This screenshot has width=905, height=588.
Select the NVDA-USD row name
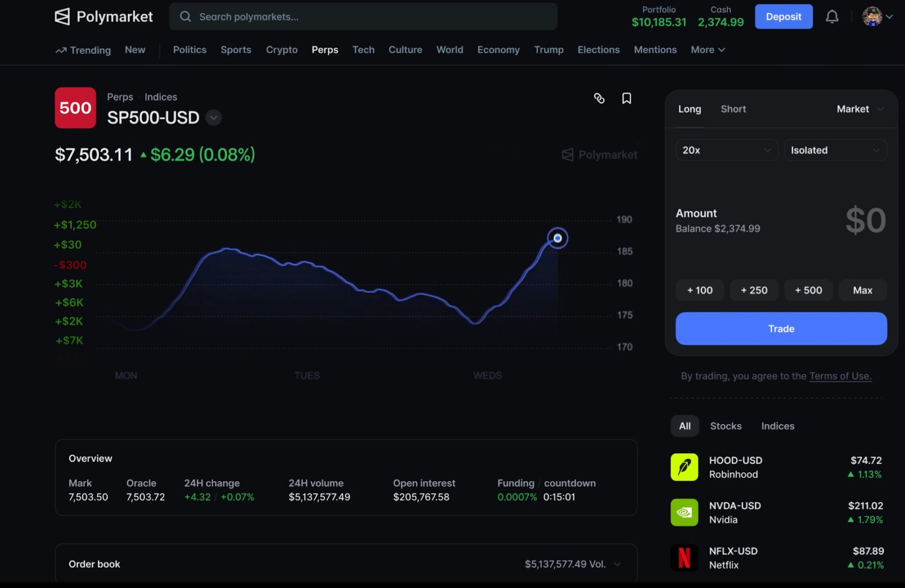pyautogui.click(x=735, y=506)
